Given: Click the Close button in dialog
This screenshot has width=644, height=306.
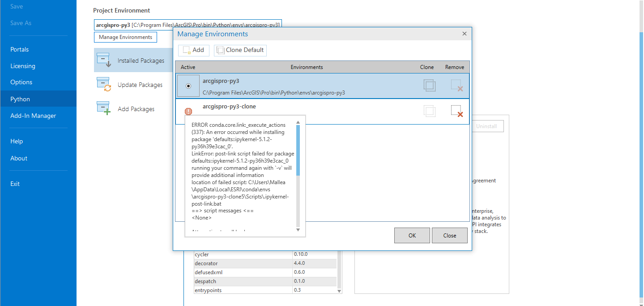Looking at the screenshot, I should 450,236.
